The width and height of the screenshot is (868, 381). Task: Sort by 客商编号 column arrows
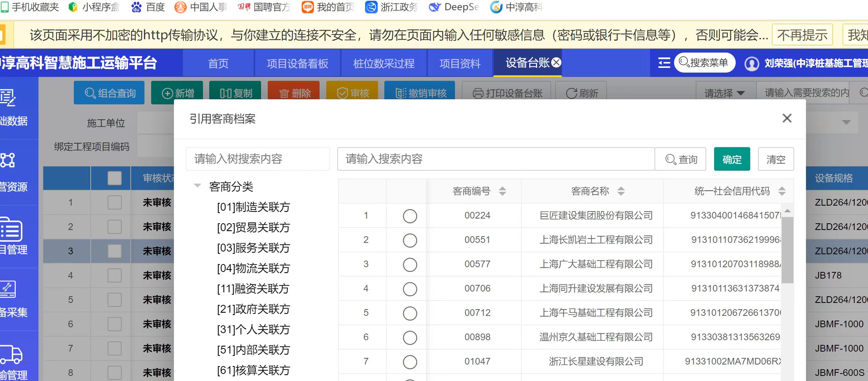(x=502, y=191)
